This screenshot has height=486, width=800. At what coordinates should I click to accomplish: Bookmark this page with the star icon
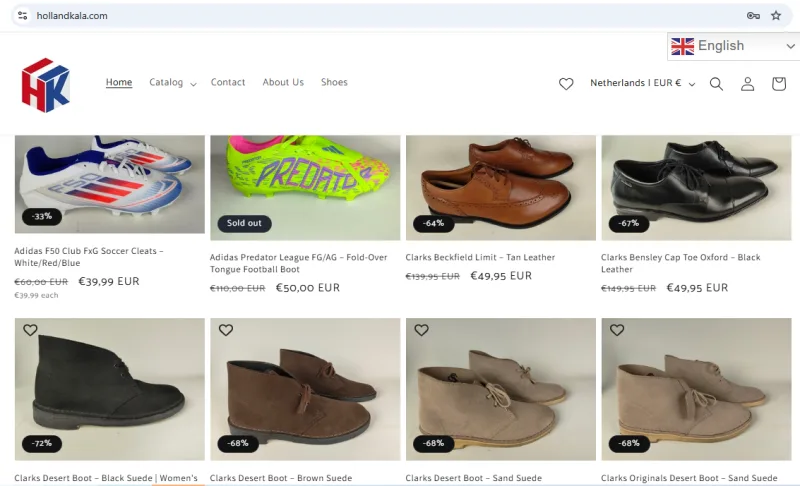(x=776, y=16)
